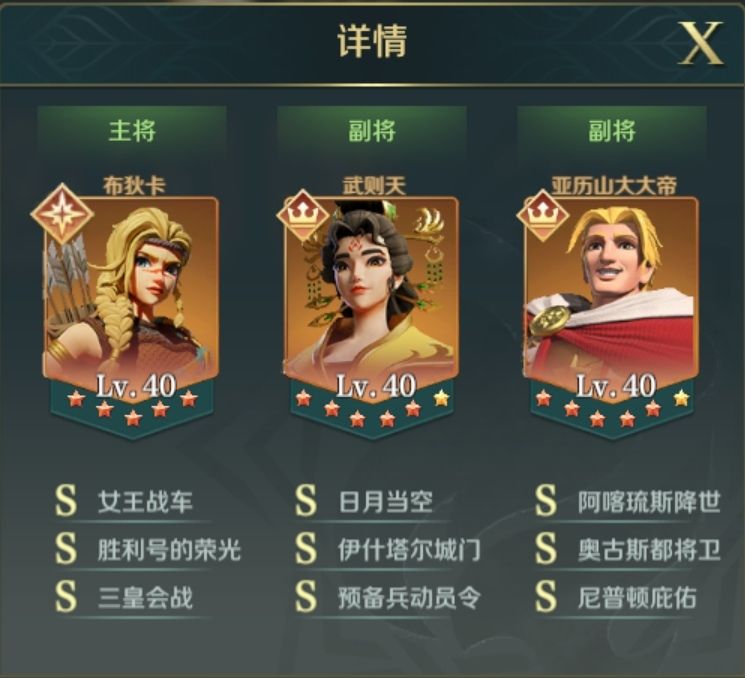
Task: Open 布狄卡 commander portrait
Action: (x=132, y=295)
